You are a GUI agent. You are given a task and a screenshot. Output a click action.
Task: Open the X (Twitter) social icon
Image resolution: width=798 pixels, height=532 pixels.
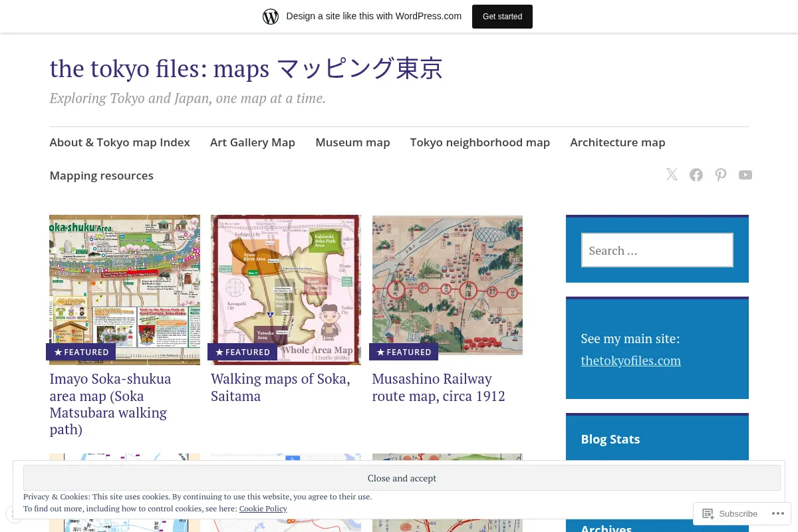coord(672,175)
